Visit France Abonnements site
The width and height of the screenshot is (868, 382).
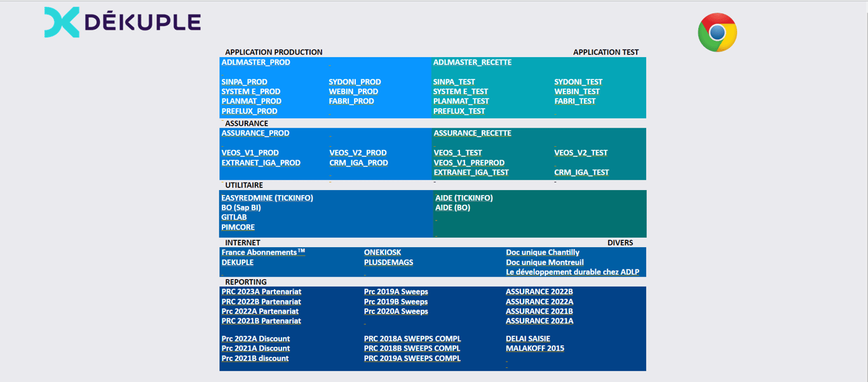click(x=263, y=252)
